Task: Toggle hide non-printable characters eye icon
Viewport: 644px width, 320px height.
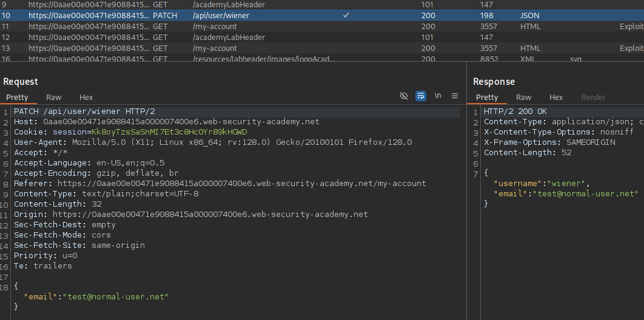Action: [x=404, y=96]
